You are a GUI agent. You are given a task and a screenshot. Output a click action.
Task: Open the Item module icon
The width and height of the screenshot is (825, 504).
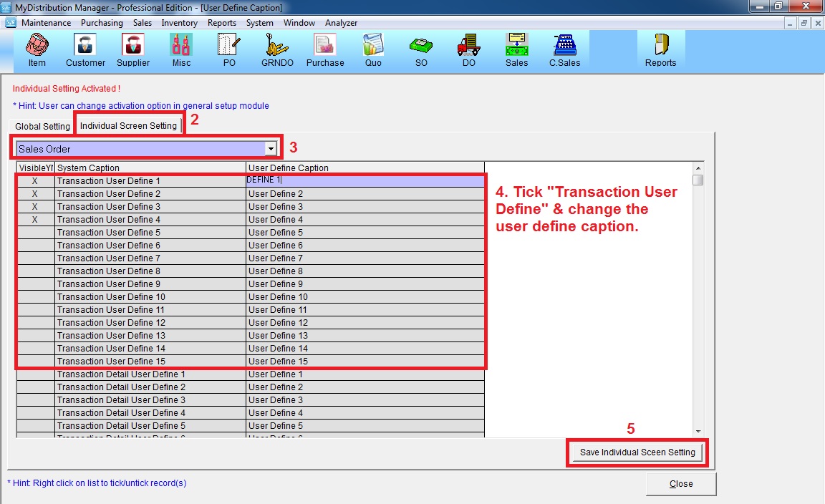37,50
